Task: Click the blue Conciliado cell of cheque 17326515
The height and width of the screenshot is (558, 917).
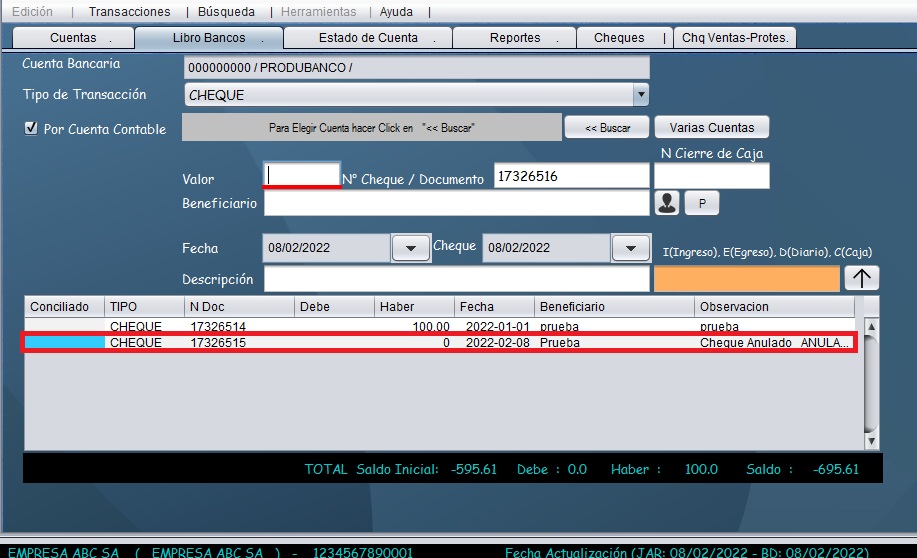Action: [64, 343]
